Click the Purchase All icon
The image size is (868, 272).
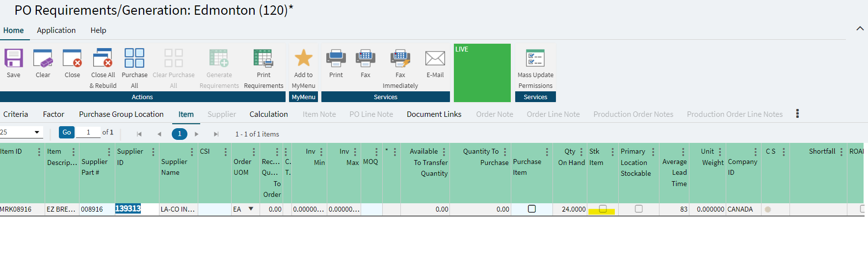[134, 58]
